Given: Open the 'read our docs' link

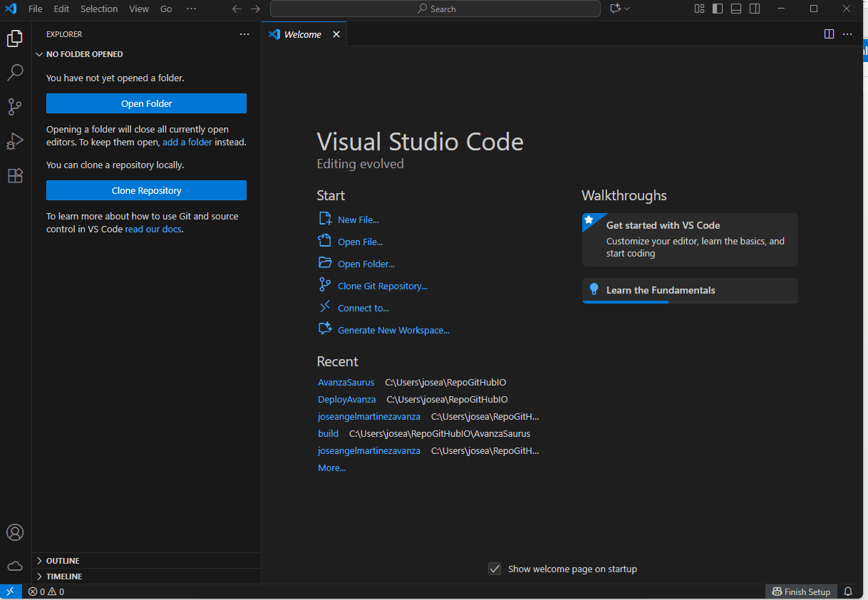Looking at the screenshot, I should (x=153, y=229).
